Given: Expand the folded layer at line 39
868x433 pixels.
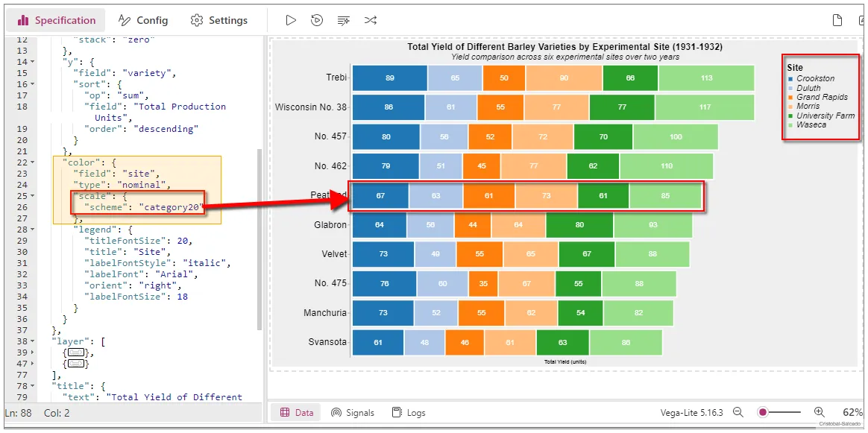Looking at the screenshot, I should (x=32, y=353).
